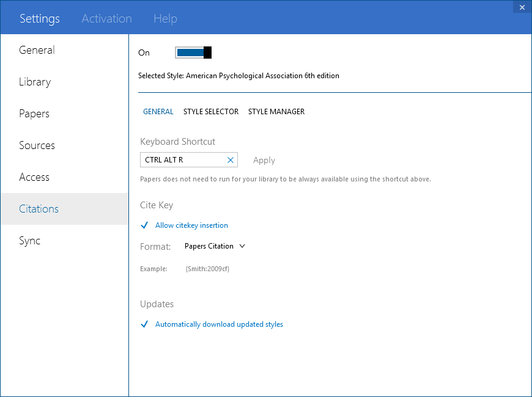Open Access settings in the sidebar
This screenshot has width=532, height=397.
pos(64,177)
